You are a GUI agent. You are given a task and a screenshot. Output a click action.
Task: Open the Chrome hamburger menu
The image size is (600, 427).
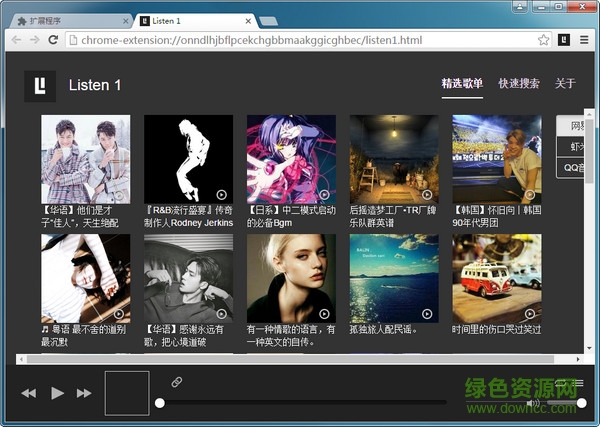[x=585, y=40]
